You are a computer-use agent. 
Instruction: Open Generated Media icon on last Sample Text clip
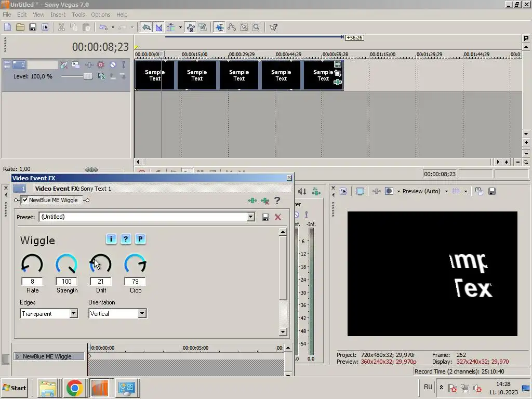(338, 64)
